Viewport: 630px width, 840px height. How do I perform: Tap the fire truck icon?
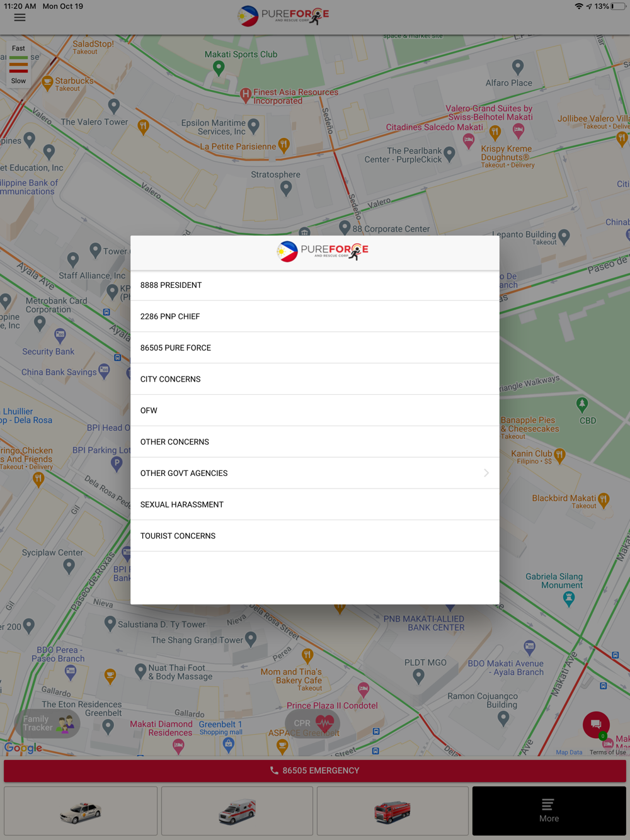point(392,811)
